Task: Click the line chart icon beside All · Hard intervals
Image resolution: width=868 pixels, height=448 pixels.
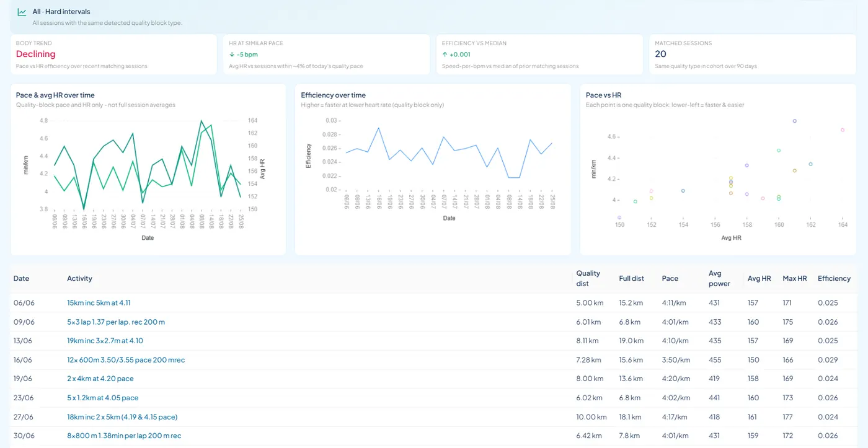Action: pyautogui.click(x=22, y=12)
